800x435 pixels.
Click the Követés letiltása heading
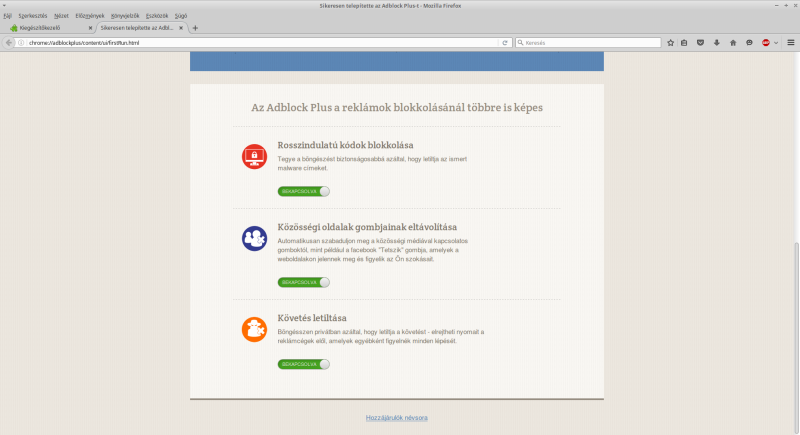tap(312, 318)
